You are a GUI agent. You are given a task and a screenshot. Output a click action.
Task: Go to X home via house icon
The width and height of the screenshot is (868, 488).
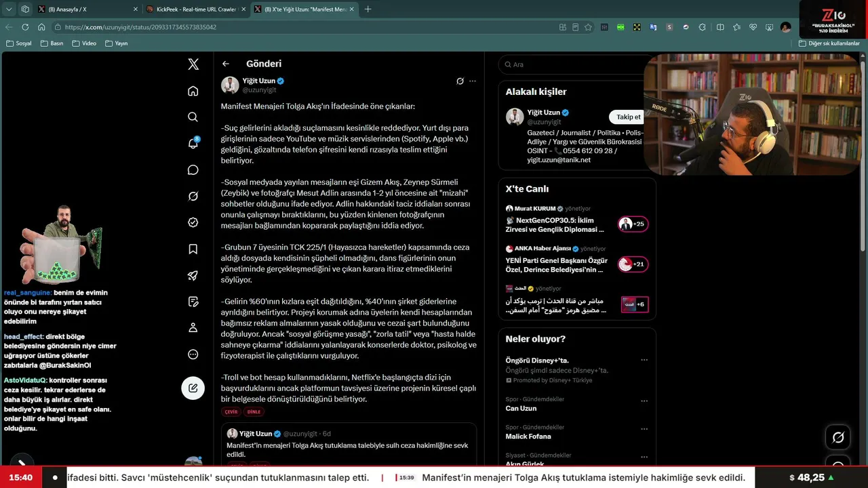[193, 91]
